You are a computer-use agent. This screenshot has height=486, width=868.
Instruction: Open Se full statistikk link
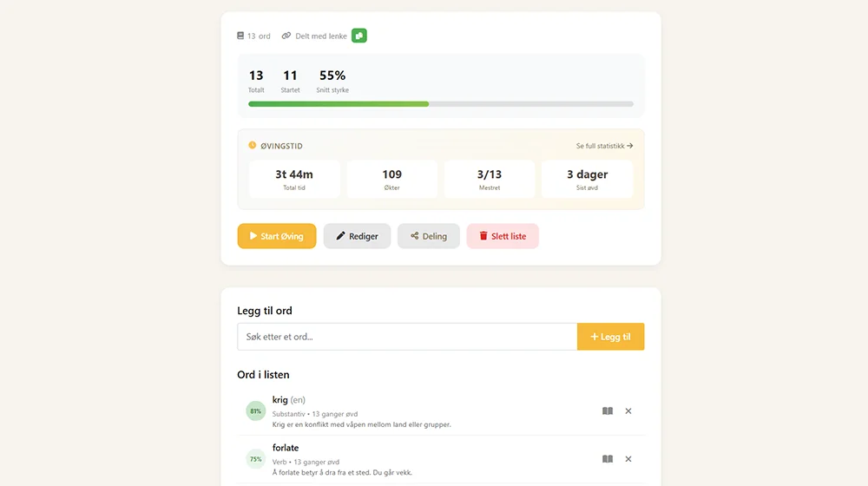coord(604,146)
